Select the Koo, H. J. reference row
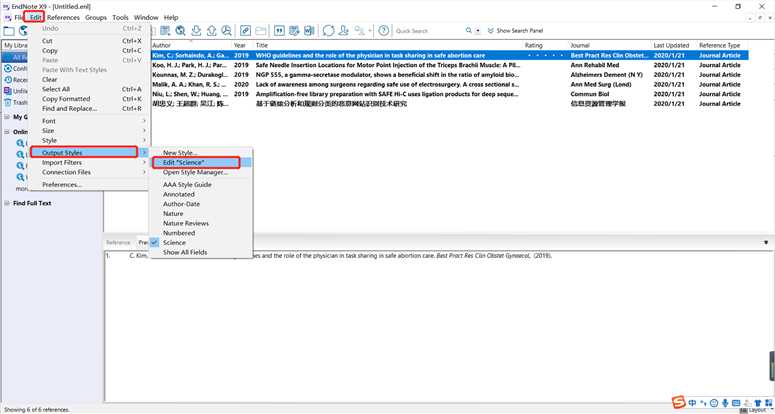The width and height of the screenshot is (775, 414). pos(449,65)
